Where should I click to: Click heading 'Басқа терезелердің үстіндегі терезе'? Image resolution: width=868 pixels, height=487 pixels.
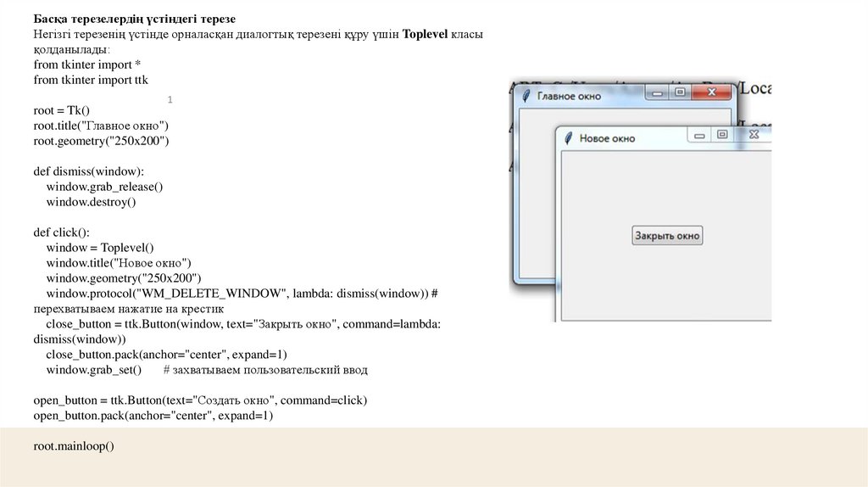pos(135,19)
